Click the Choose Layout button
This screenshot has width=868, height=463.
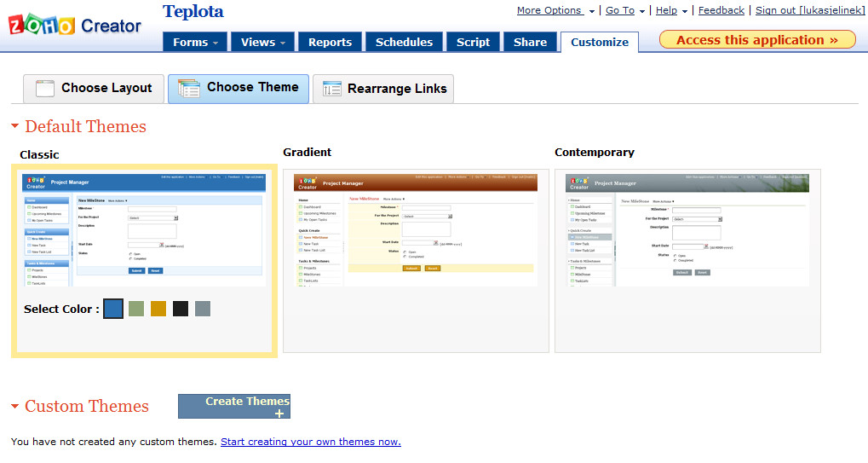click(94, 89)
